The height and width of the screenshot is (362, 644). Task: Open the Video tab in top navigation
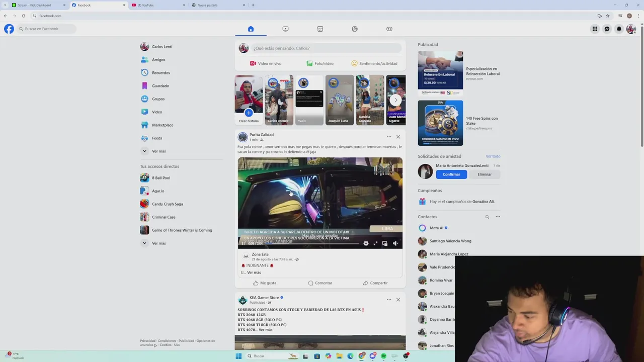[285, 29]
